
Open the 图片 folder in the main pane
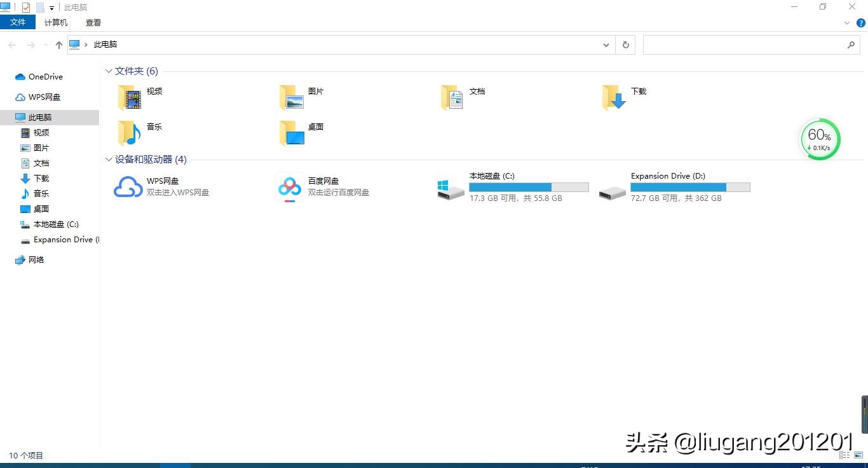pos(301,97)
